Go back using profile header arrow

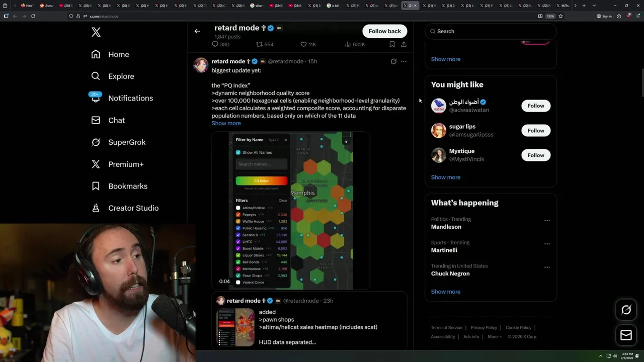point(197,31)
